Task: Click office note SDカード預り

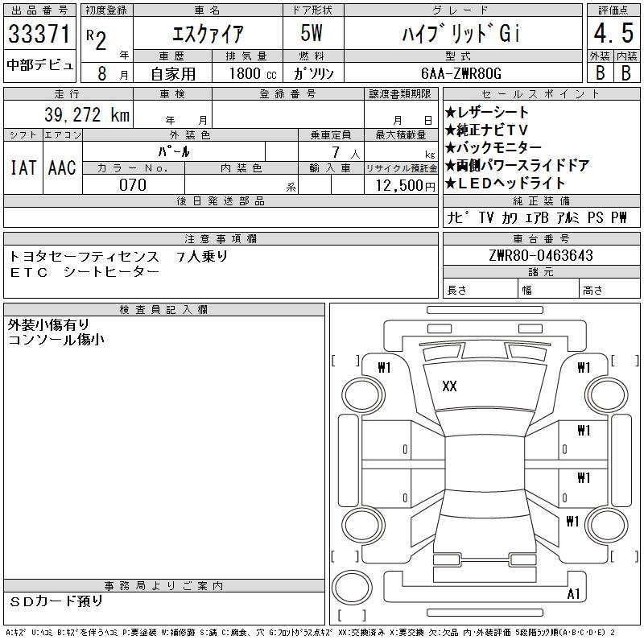Action: 56,601
